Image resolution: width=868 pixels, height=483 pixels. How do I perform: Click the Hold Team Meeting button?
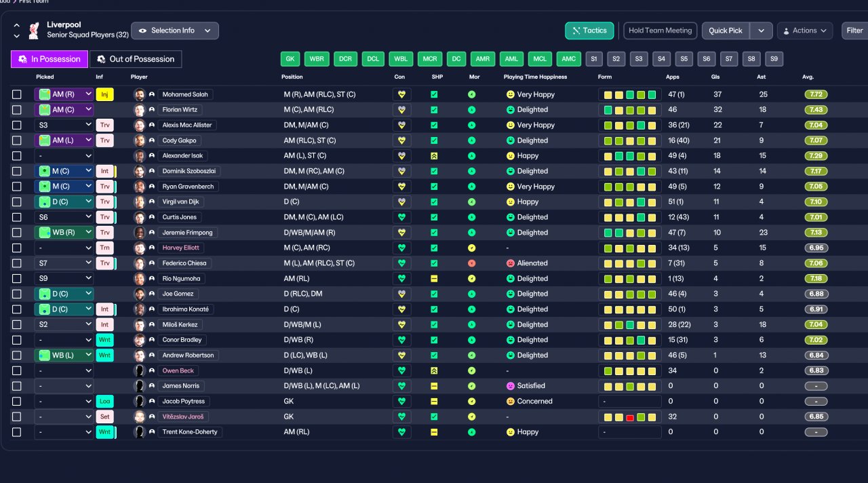point(660,31)
